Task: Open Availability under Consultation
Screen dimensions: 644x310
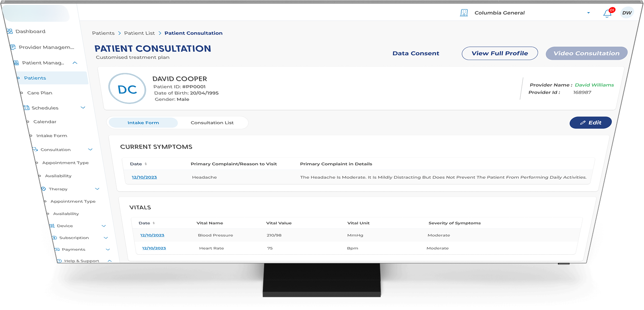Action: 58,176
